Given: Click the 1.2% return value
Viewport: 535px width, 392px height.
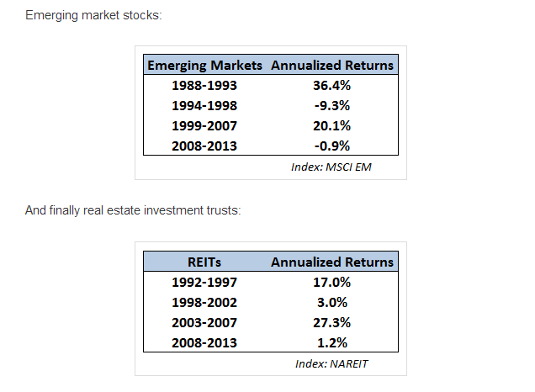Looking at the screenshot, I should (x=331, y=342).
